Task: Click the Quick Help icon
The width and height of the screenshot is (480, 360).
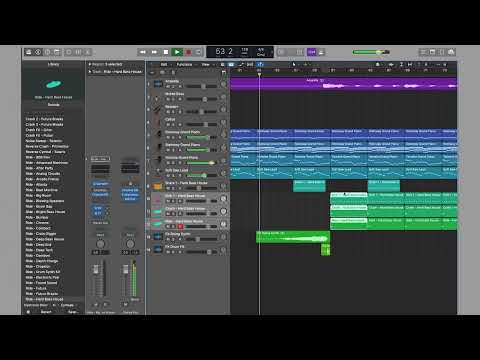Action: (x=47, y=52)
